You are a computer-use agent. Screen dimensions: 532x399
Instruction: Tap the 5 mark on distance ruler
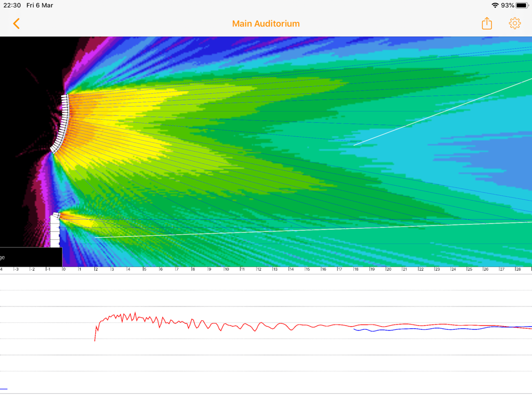coord(145,269)
